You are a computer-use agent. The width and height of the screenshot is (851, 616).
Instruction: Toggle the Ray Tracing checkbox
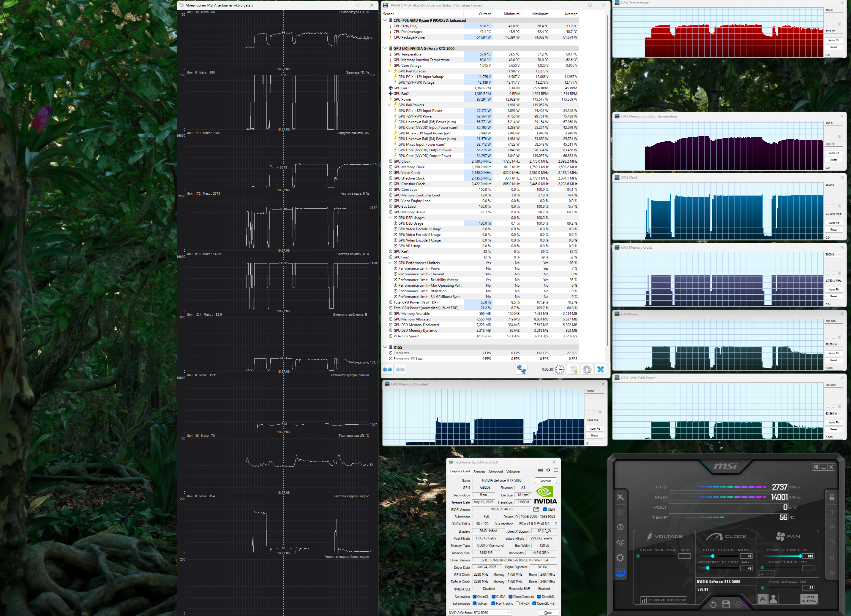point(493,603)
